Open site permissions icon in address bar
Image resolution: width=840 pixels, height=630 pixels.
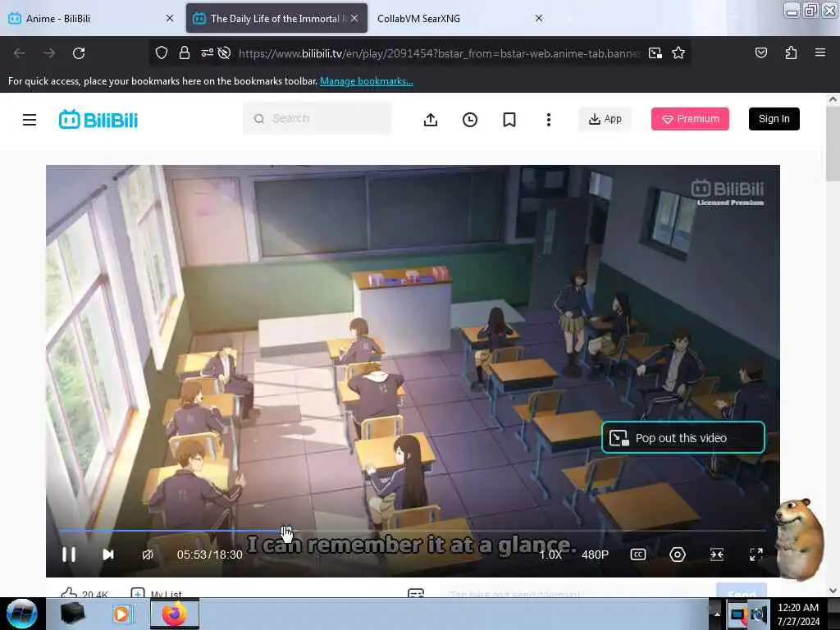pos(207,53)
